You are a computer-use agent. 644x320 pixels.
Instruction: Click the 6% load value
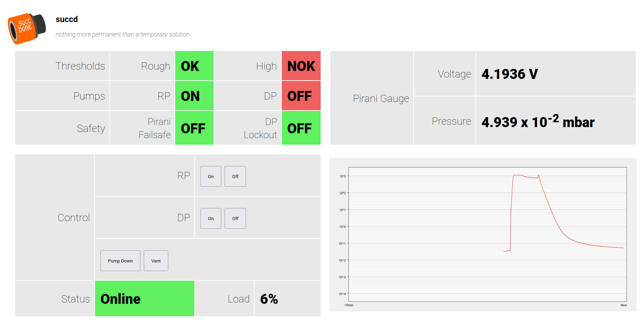269,299
